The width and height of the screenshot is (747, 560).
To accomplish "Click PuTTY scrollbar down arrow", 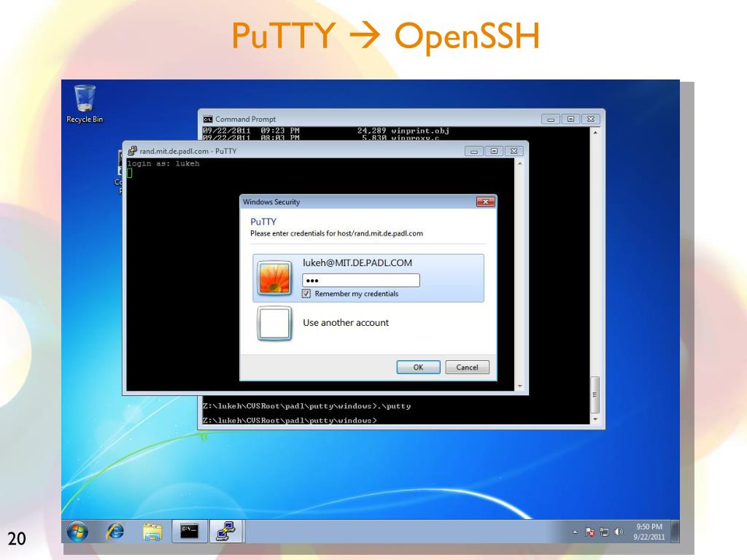I will point(519,386).
